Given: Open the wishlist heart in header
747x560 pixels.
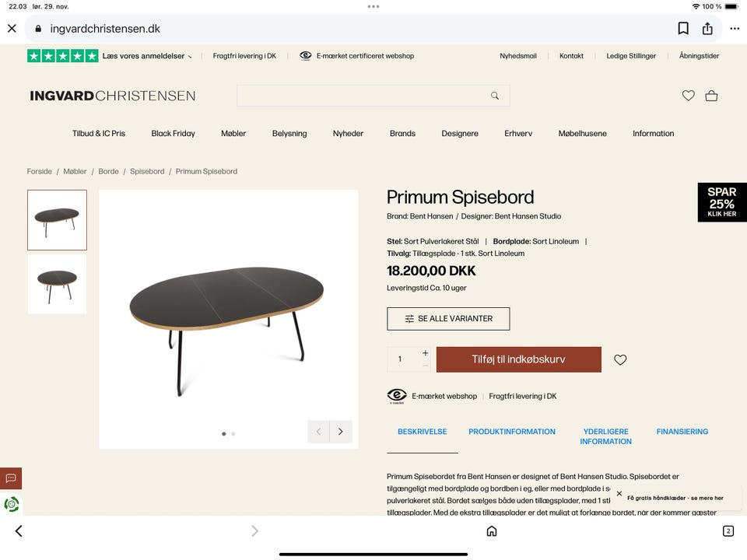Looking at the screenshot, I should [x=688, y=96].
